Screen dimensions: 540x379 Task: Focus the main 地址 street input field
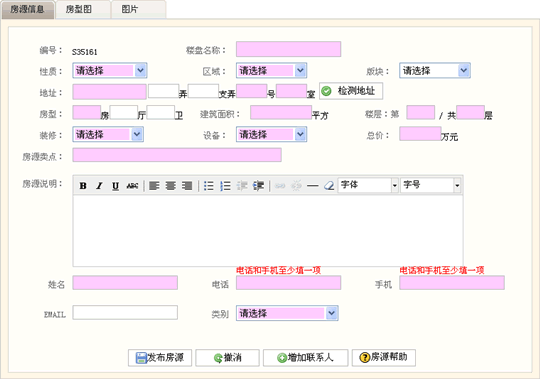tap(110, 92)
